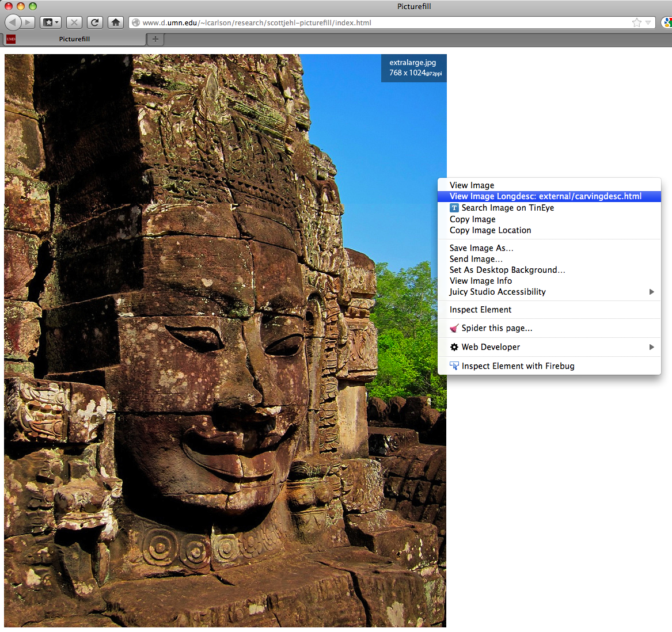The image size is (672, 632).
Task: Click Search Image on TinEye
Action: point(507,208)
